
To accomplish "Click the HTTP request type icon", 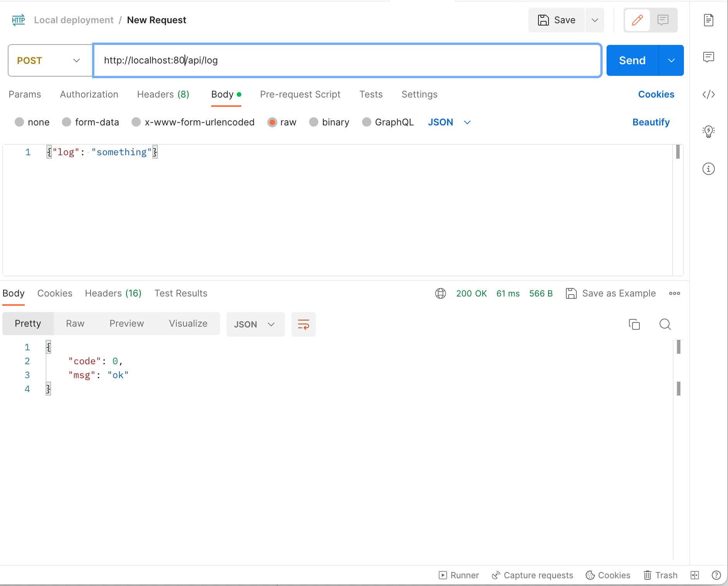I will (x=19, y=20).
